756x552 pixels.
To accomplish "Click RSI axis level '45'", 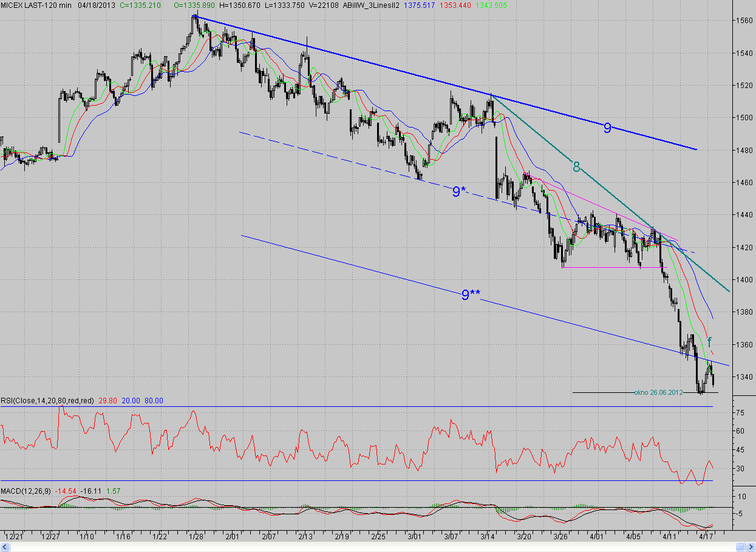I will tap(740, 450).
